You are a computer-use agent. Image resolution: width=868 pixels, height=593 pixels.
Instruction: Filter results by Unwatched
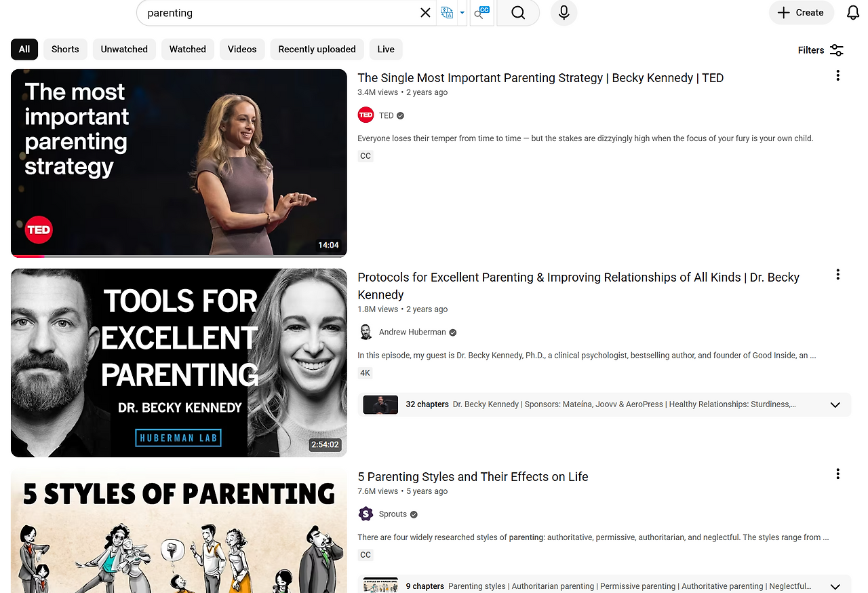point(124,49)
